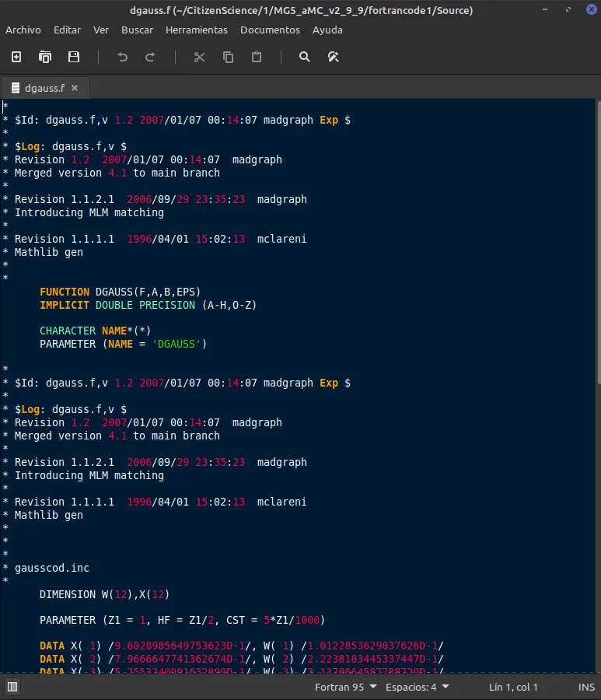The image size is (601, 700).
Task: Open the Documentos menu
Action: pos(270,30)
